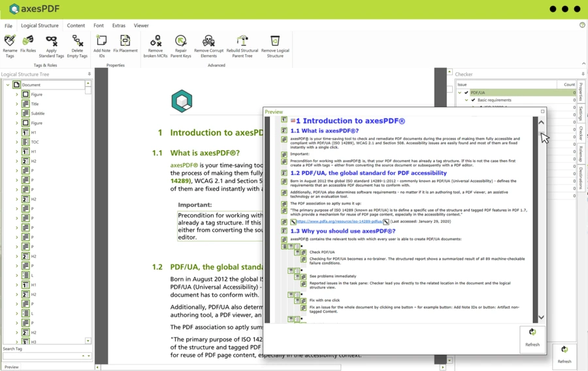Open the Search Tag dropdown arrow
Image resolution: width=588 pixels, height=371 pixels.
89,355
